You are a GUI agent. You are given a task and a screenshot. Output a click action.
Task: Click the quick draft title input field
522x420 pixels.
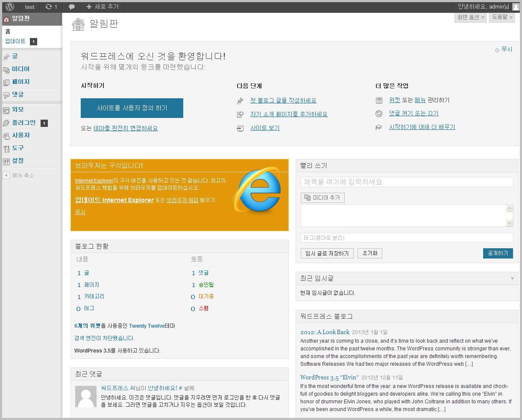coord(407,182)
